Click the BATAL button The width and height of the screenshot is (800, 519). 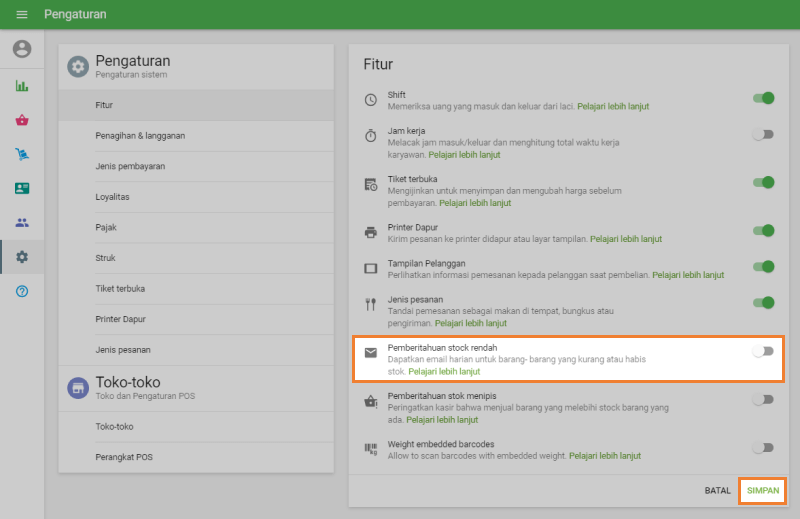[x=717, y=491]
